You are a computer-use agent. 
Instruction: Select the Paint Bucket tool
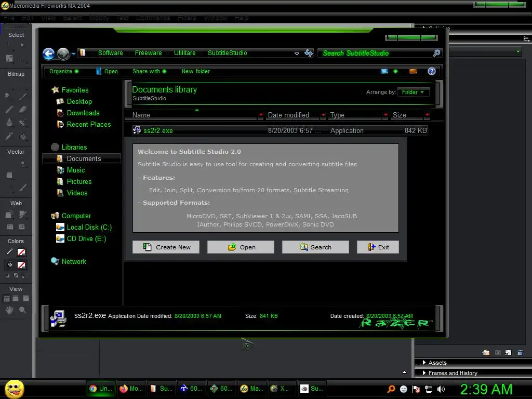(x=23, y=137)
